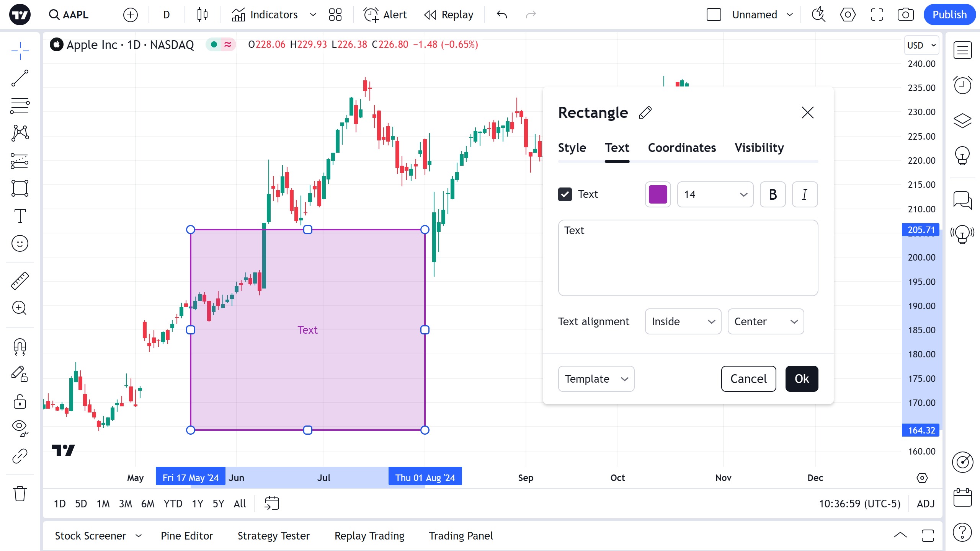980x551 pixels.
Task: Open the measure ruler tool
Action: (x=20, y=280)
